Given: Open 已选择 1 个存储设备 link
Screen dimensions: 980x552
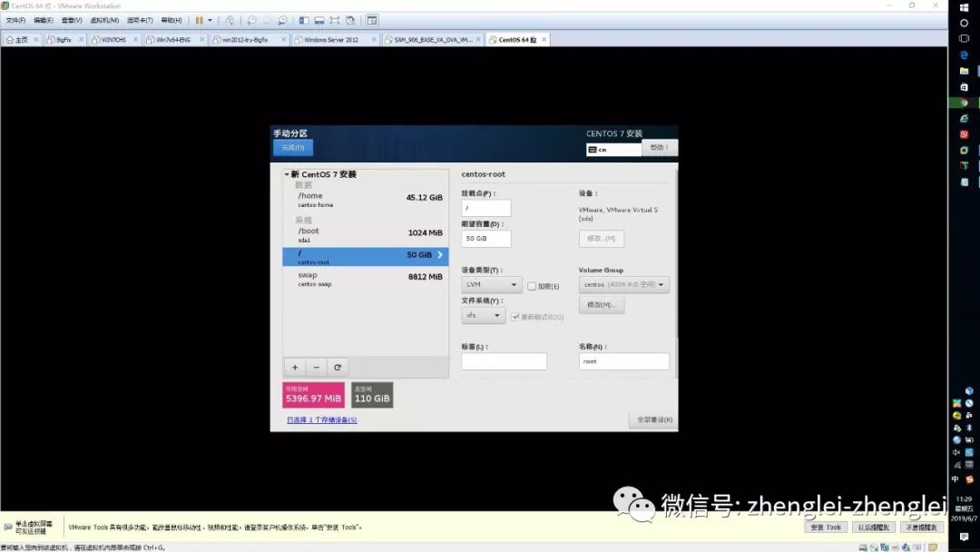Looking at the screenshot, I should tap(322, 420).
